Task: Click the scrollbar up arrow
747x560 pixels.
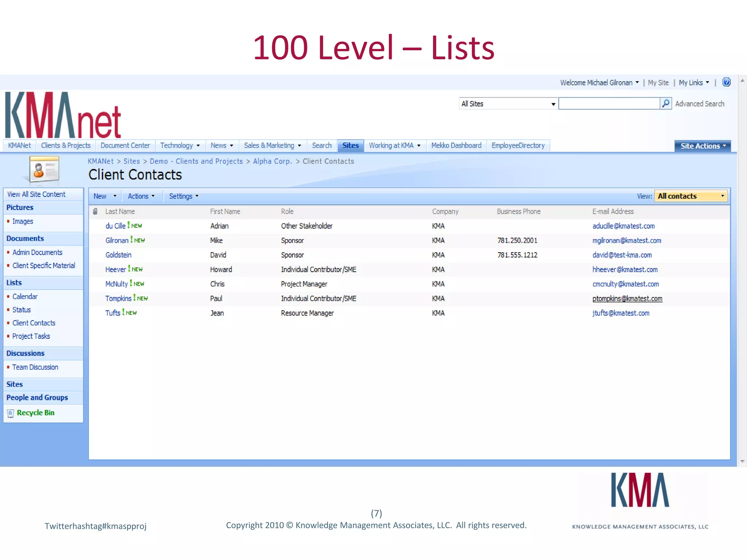Action: click(742, 81)
